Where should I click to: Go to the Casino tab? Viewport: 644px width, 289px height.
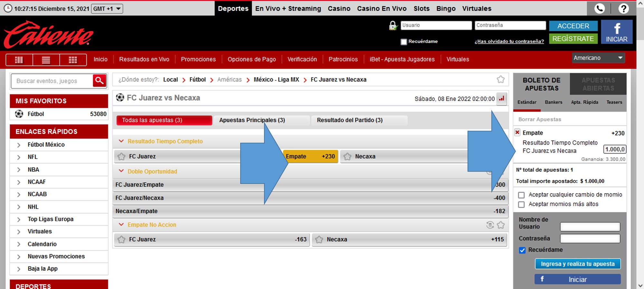(x=339, y=8)
